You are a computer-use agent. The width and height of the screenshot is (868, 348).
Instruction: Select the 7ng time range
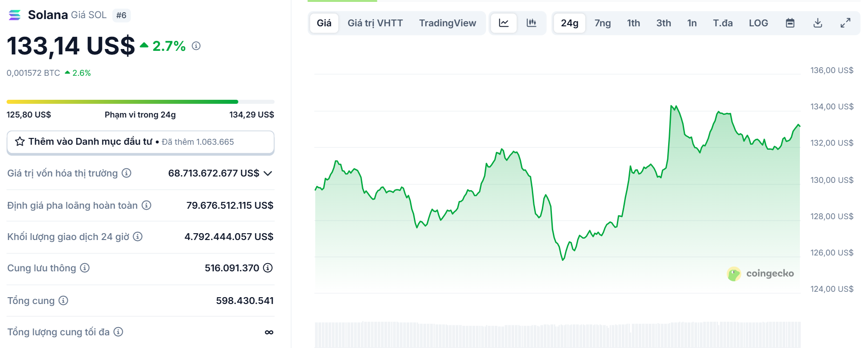[x=602, y=23]
